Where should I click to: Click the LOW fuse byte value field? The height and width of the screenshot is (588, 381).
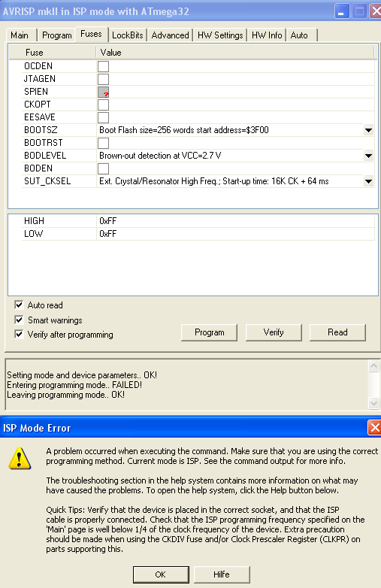tap(235, 234)
